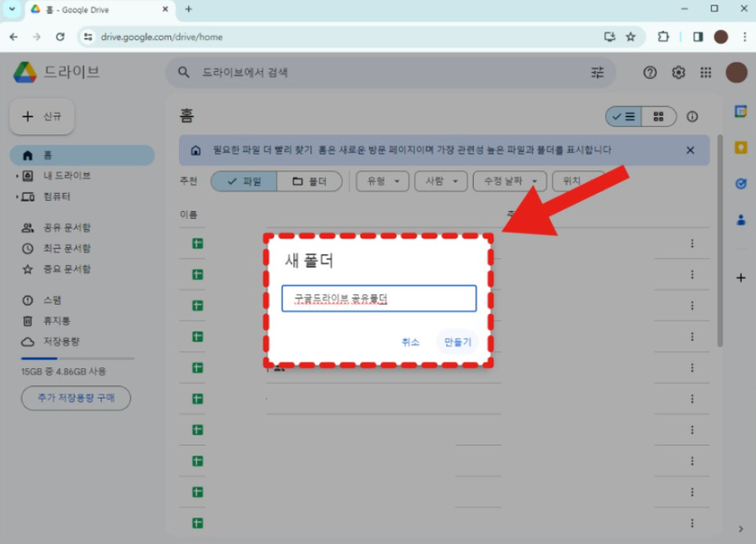Open Google Keep side panel icon

click(x=740, y=148)
